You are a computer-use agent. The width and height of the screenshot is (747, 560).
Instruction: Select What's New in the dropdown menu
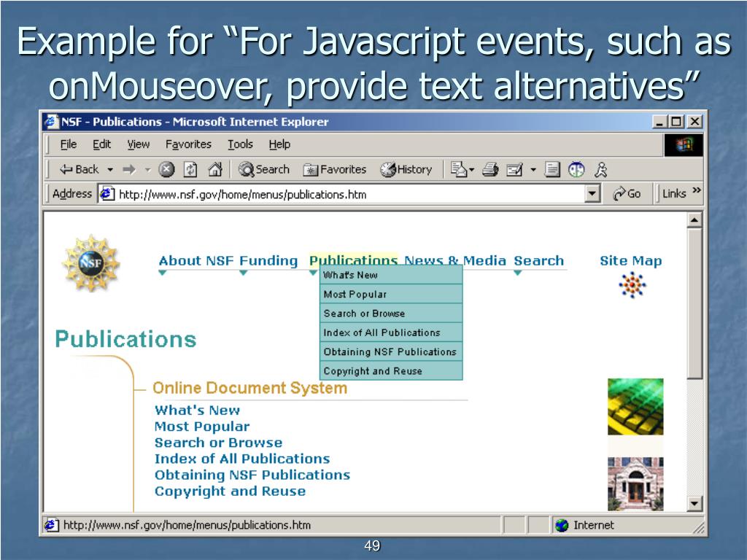(391, 275)
